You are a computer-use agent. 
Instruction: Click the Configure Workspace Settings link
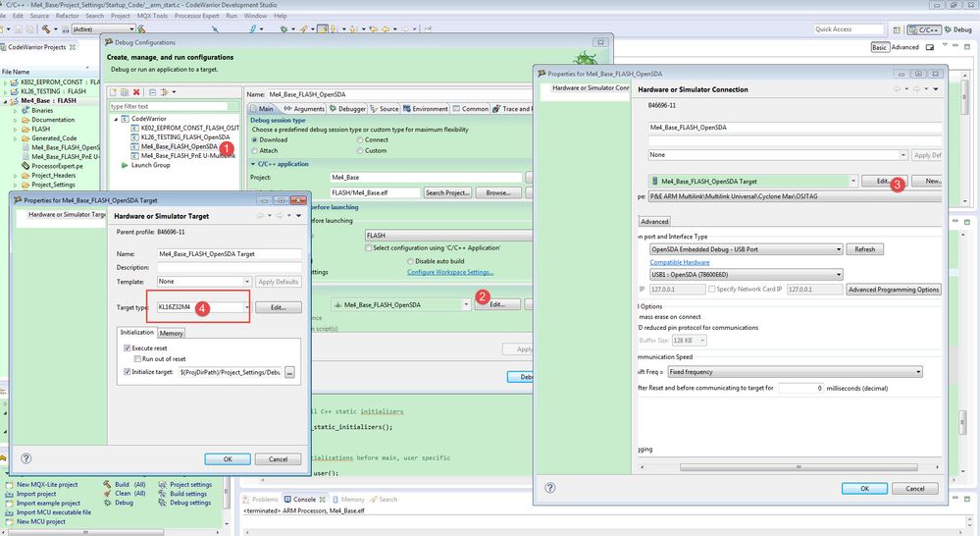pos(450,272)
